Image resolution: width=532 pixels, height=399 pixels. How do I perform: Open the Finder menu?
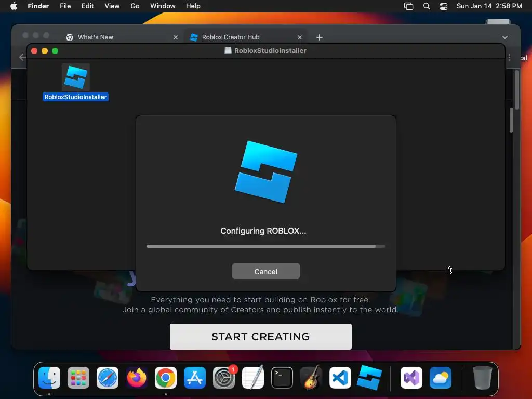point(38,6)
